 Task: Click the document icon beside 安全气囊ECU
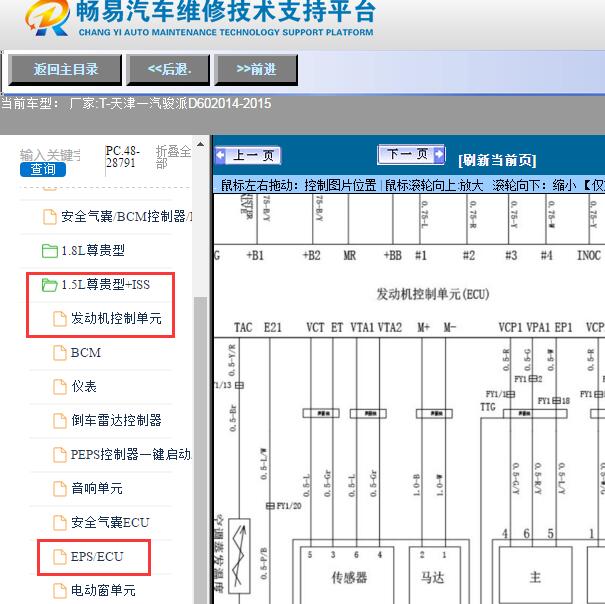point(60,523)
